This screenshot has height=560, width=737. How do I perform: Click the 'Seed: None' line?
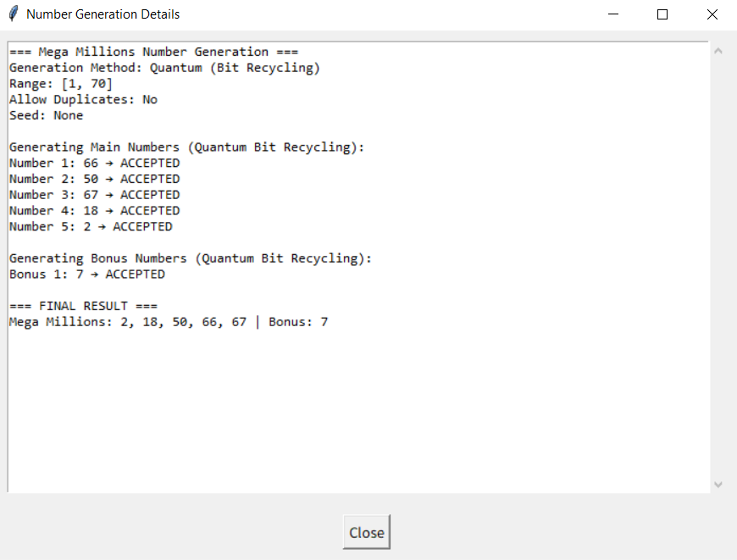click(x=46, y=116)
